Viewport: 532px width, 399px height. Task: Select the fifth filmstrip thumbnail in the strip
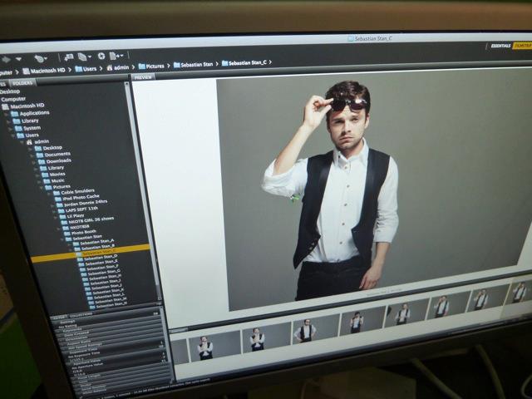(x=406, y=313)
